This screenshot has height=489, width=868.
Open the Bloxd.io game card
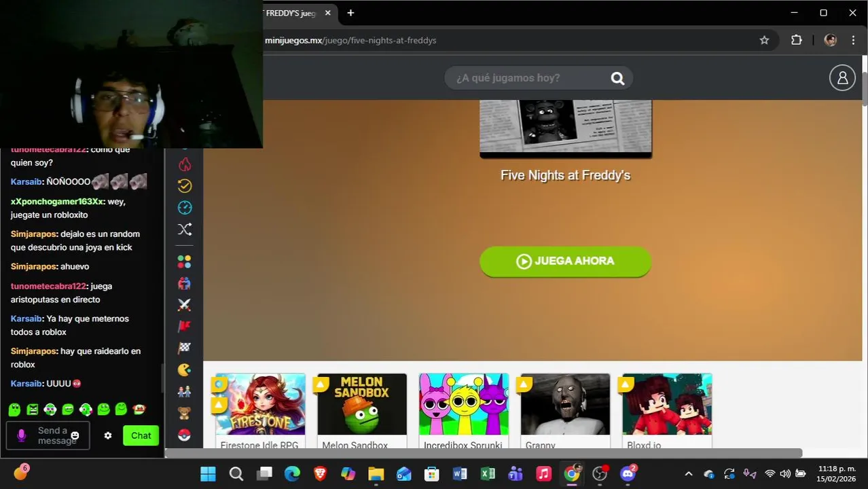pyautogui.click(x=667, y=412)
